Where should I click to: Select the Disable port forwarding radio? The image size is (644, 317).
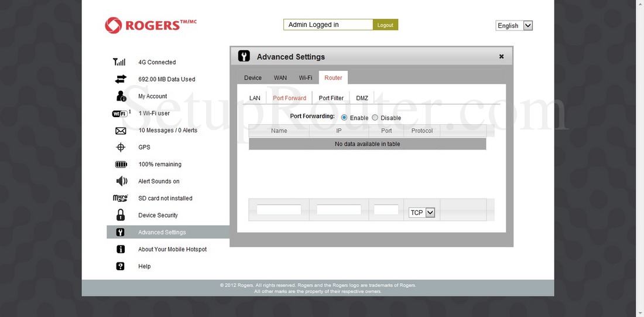[x=375, y=118]
